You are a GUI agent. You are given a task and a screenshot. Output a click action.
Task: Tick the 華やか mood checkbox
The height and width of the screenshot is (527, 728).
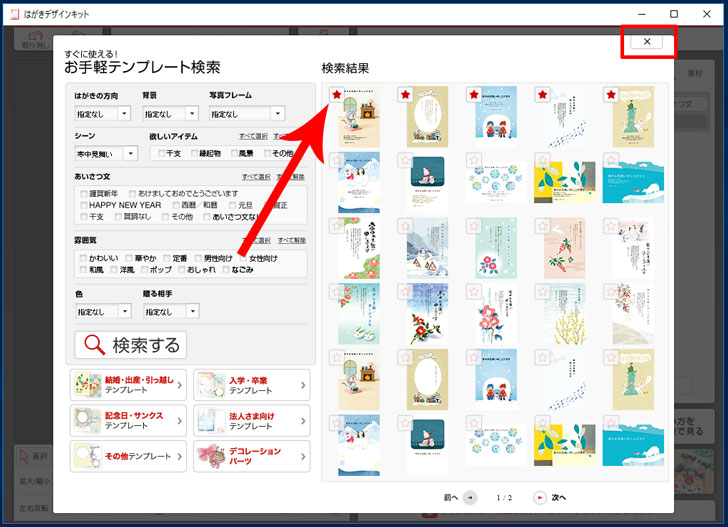tap(129, 258)
